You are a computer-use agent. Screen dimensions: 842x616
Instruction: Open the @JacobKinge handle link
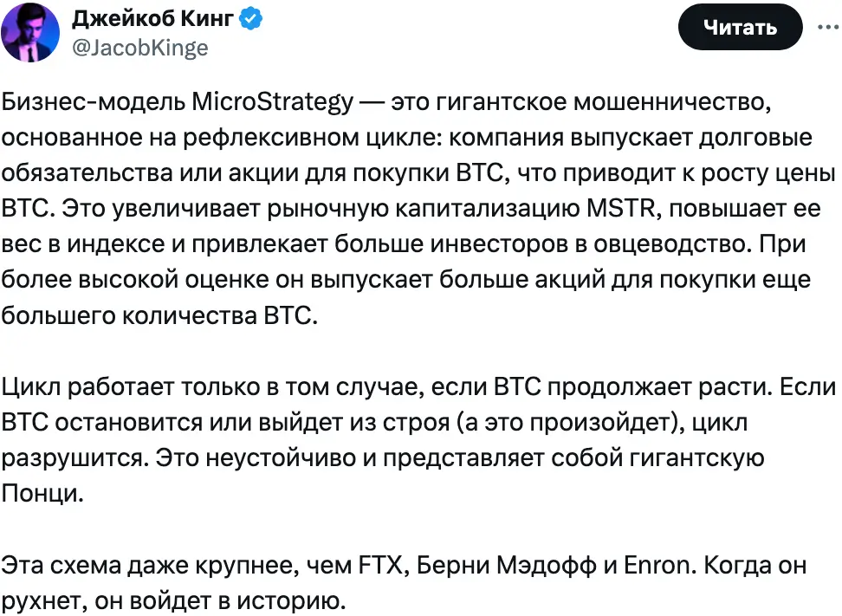point(137,48)
